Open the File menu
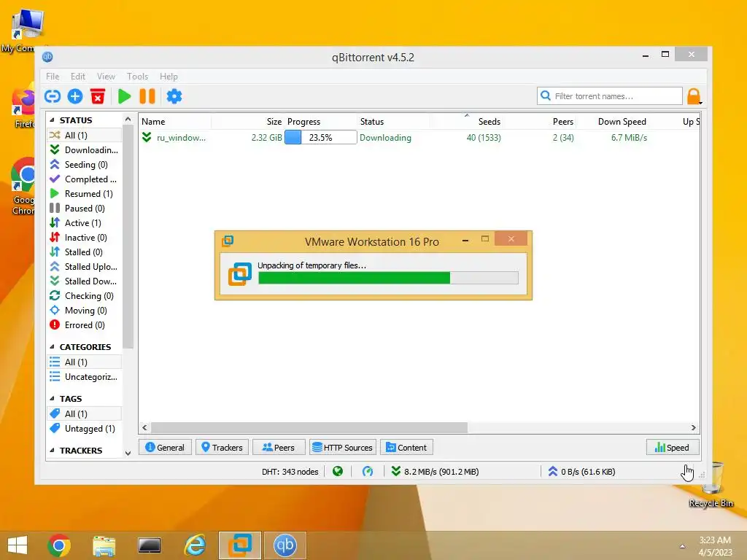 [53, 76]
